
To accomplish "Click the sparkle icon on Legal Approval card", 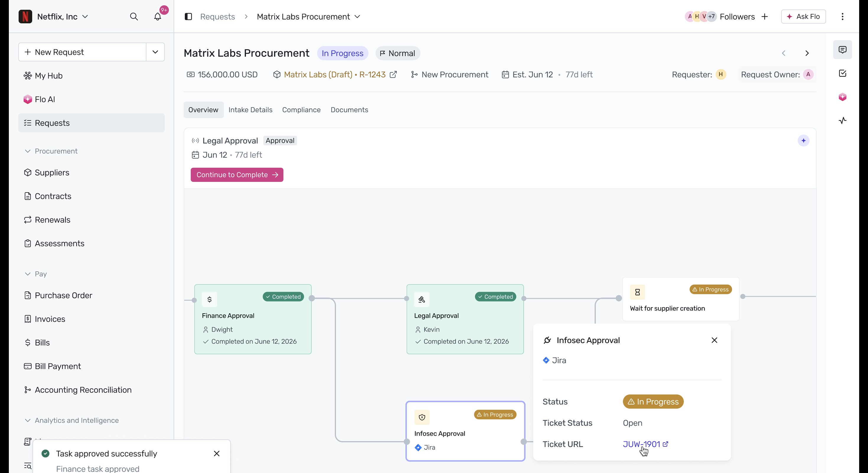I will [804, 141].
